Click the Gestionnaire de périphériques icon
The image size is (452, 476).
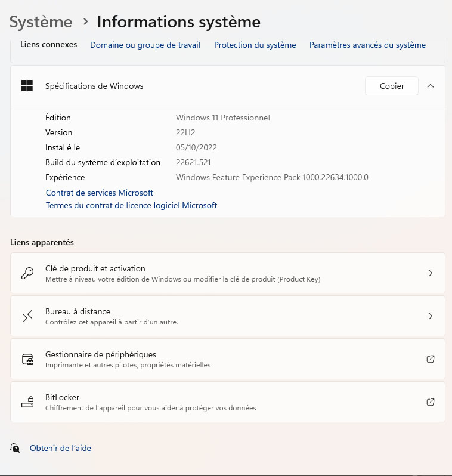(27, 359)
